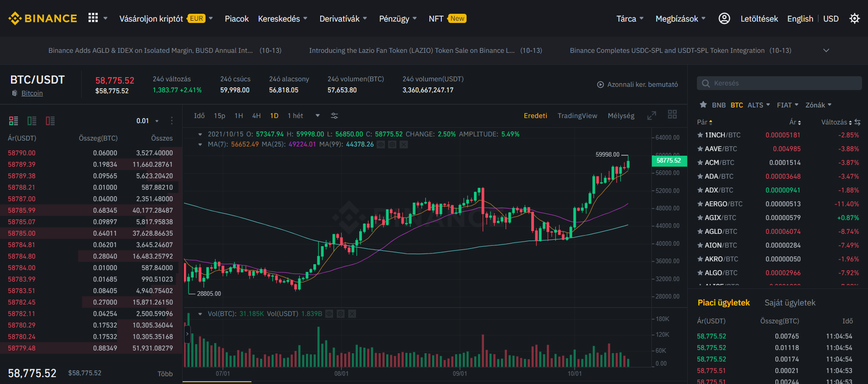Favorite the AGIX/BTC pair star
The width and height of the screenshot is (868, 384).
coord(700,218)
